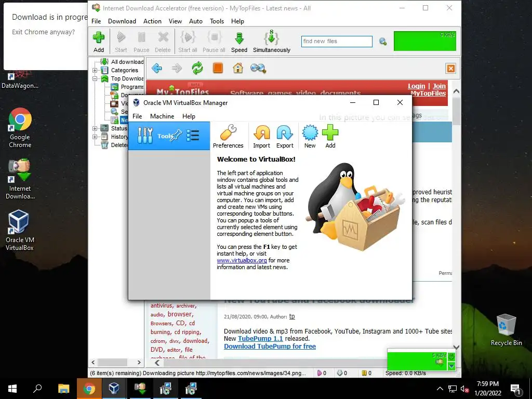532x399 pixels.
Task: Create a New virtual machine
Action: point(310,137)
